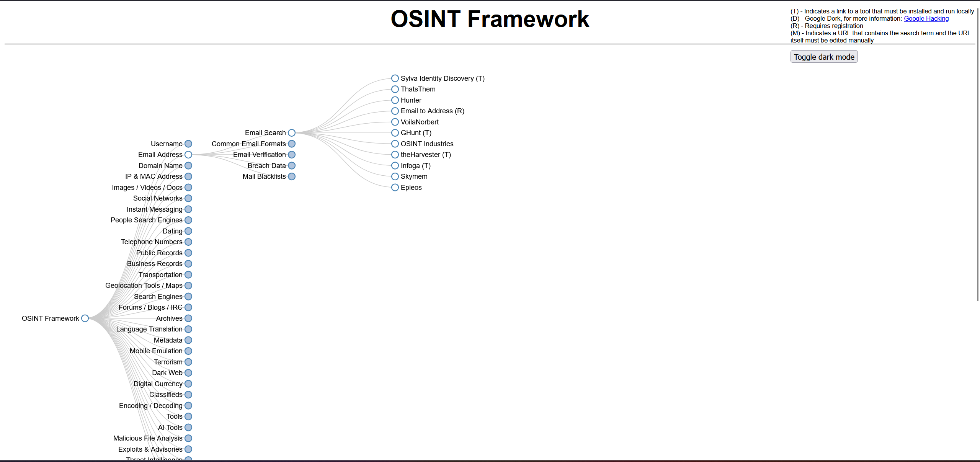
Task: Click the Hunter leaf node circle
Action: [x=395, y=100]
